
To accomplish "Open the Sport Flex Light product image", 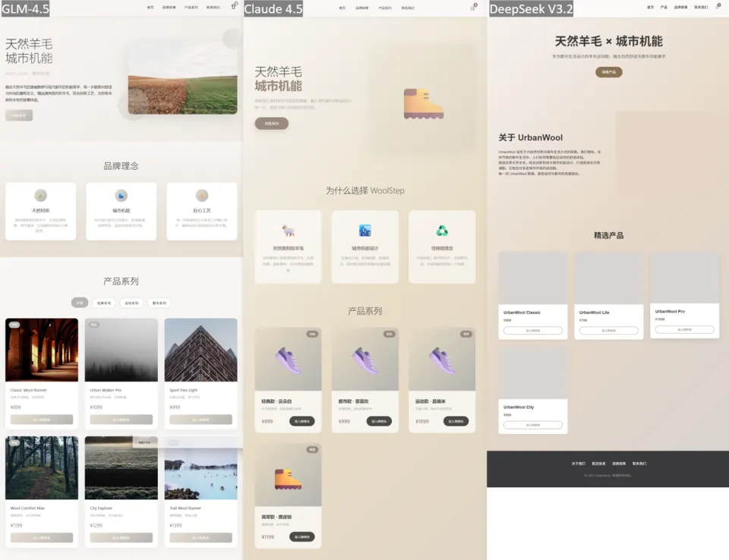I will 200,350.
